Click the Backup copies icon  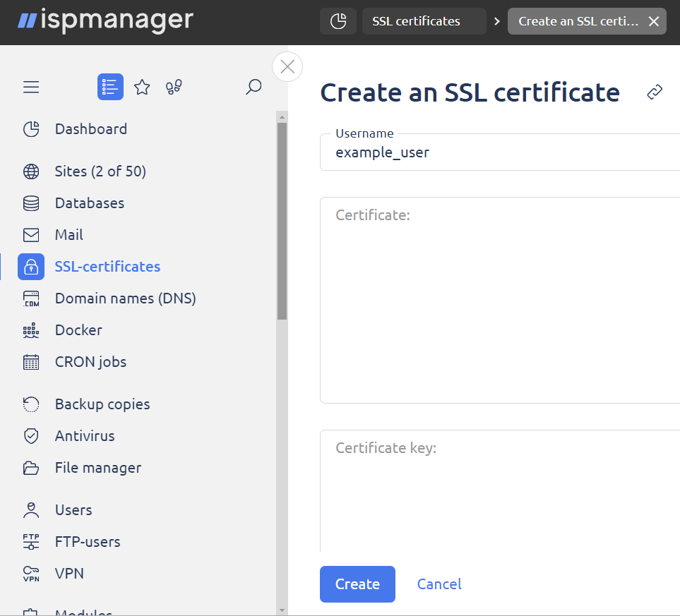click(31, 404)
